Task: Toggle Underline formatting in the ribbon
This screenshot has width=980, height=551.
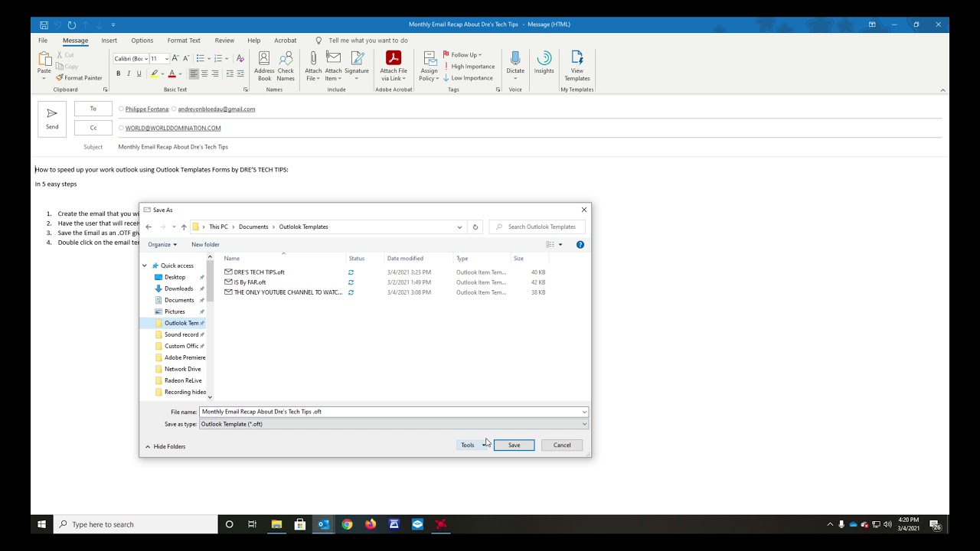Action: tap(139, 73)
